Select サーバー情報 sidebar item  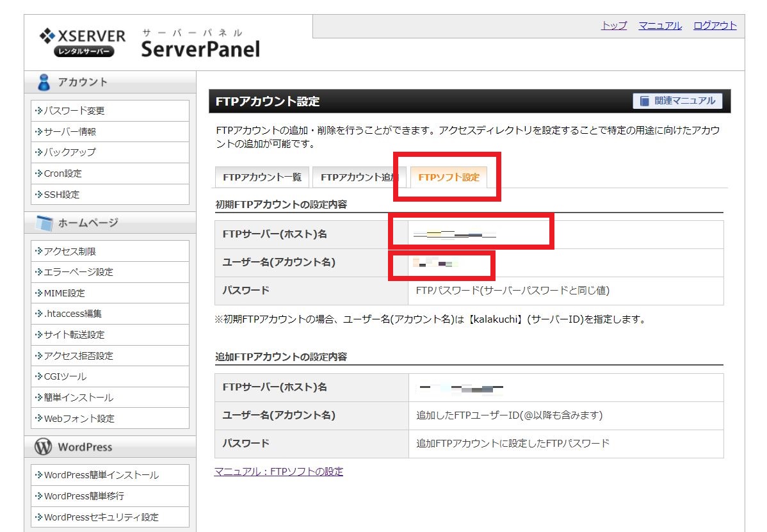point(70,132)
